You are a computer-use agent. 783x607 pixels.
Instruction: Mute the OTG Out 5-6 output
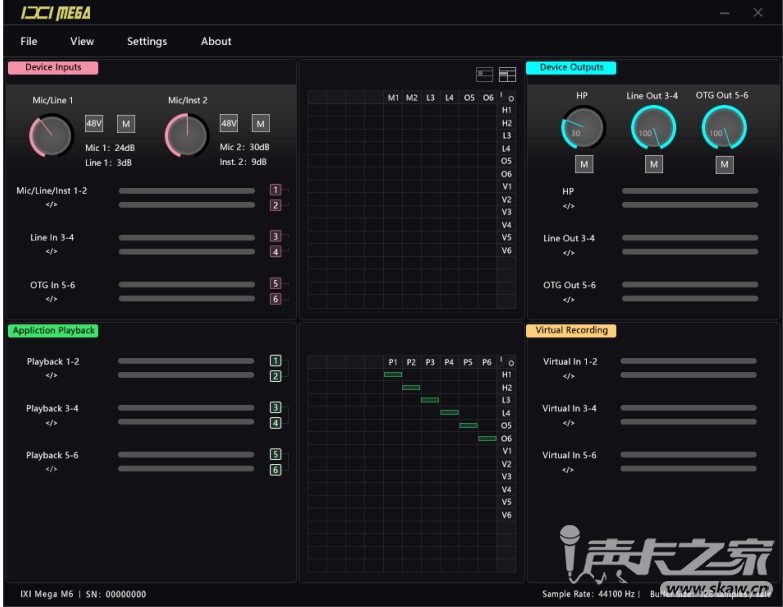coord(725,165)
